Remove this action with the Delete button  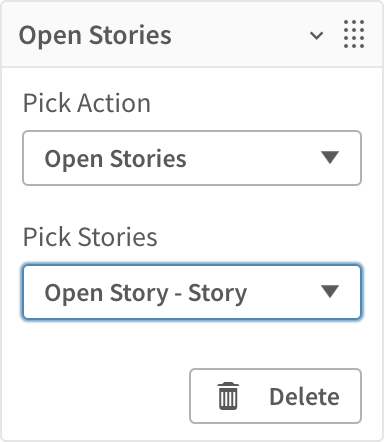(x=275, y=396)
